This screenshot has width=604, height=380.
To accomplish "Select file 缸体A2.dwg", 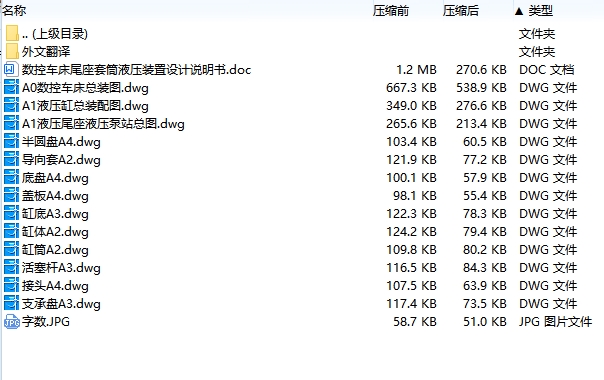I will coord(55,232).
